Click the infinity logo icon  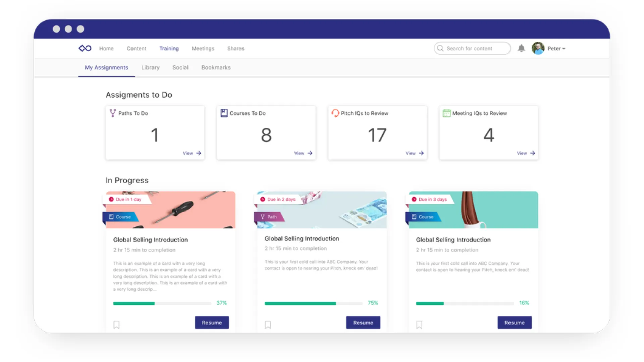(85, 48)
